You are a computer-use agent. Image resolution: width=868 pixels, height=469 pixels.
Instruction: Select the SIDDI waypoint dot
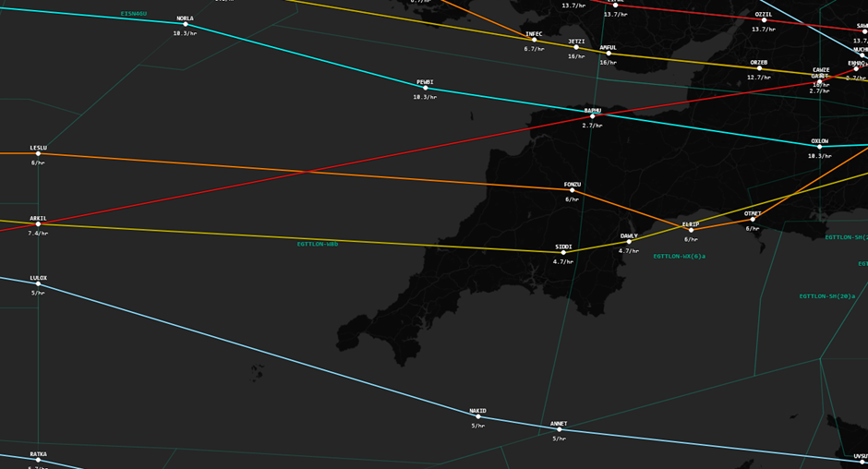[563, 253]
